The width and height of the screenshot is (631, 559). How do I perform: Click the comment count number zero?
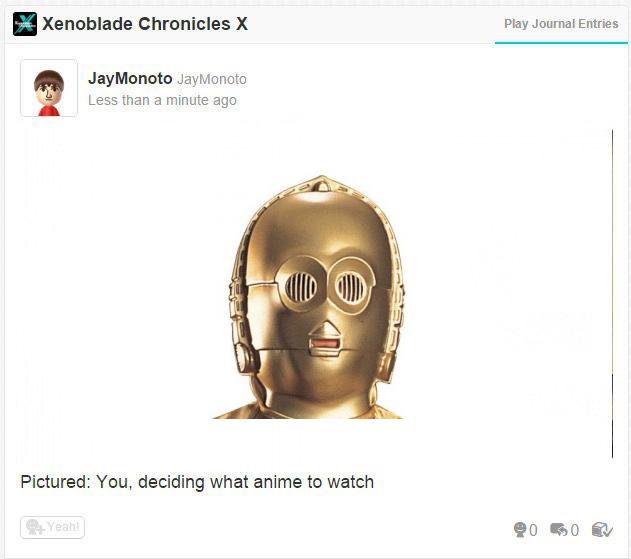(575, 530)
